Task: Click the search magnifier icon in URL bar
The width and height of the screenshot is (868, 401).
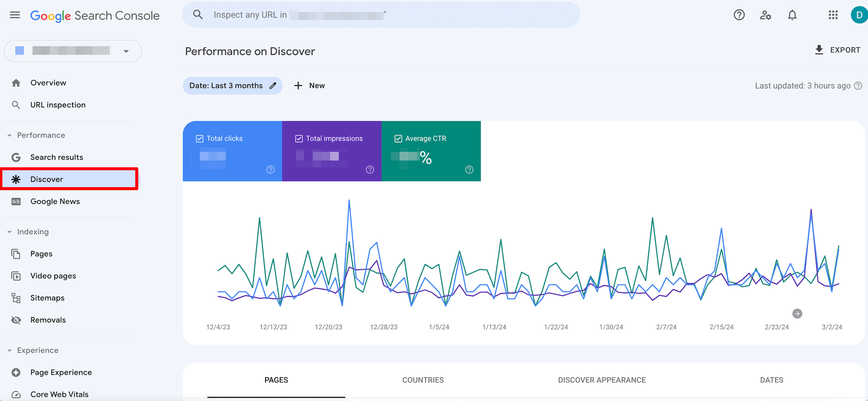Action: coord(198,15)
